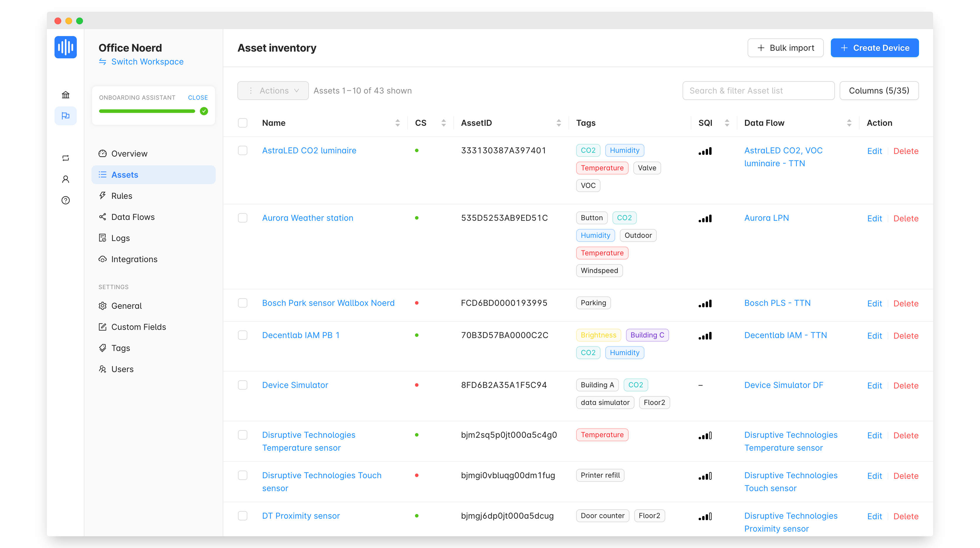Screen dimensions: 980x548
Task: Go to the Rules menu item
Action: [x=154, y=196]
